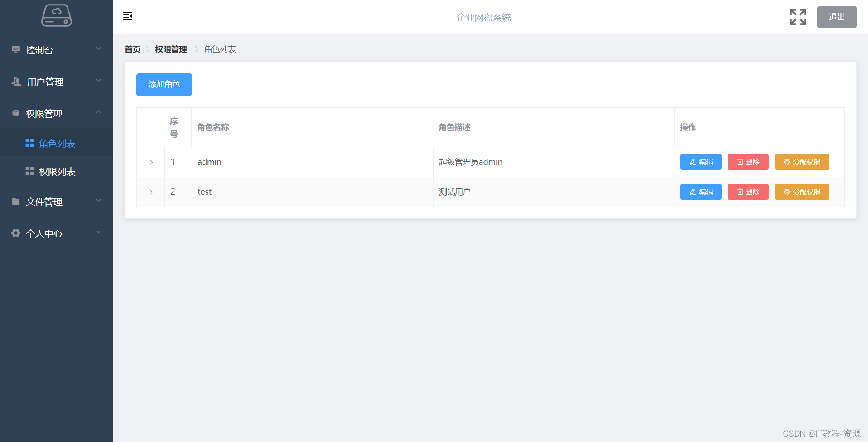Click the serial number 1 cell
Screen dimensions: 868x442
(x=178, y=162)
